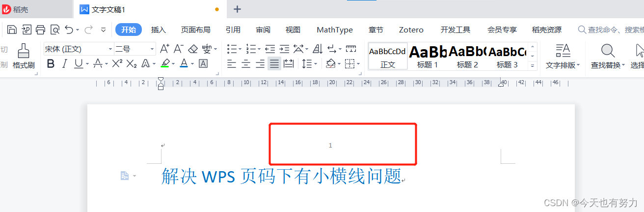Toggle Italic formatting
Screen dimensions: 644x212
tap(64, 63)
